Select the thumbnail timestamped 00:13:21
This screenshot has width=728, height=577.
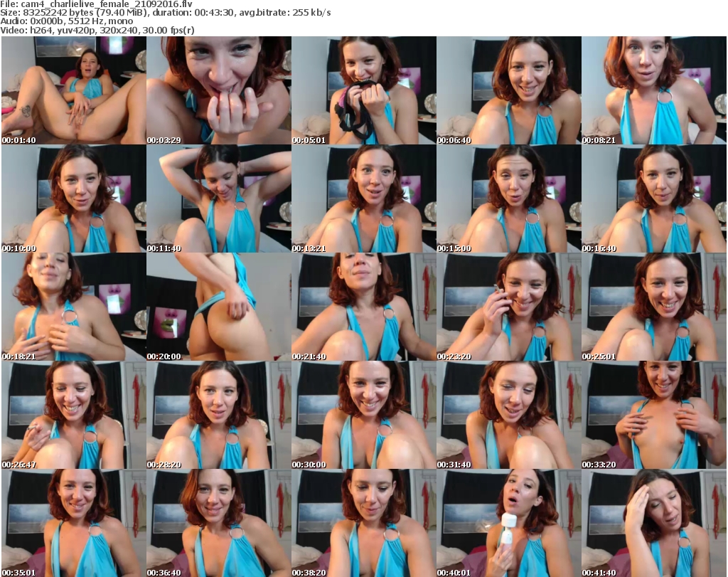(363, 198)
